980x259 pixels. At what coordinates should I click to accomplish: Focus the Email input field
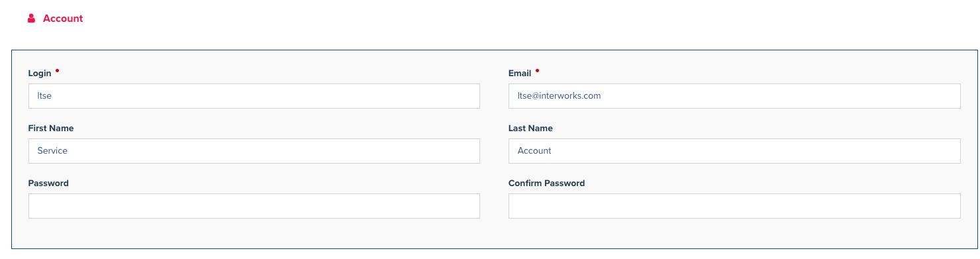coord(734,96)
